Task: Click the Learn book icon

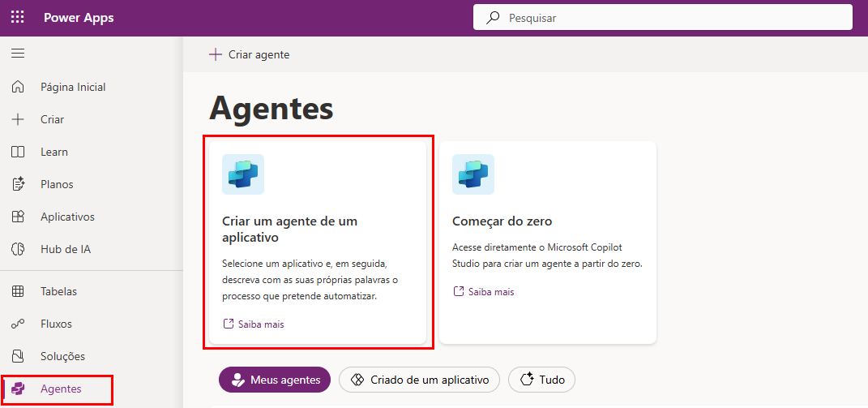Action: pos(18,152)
